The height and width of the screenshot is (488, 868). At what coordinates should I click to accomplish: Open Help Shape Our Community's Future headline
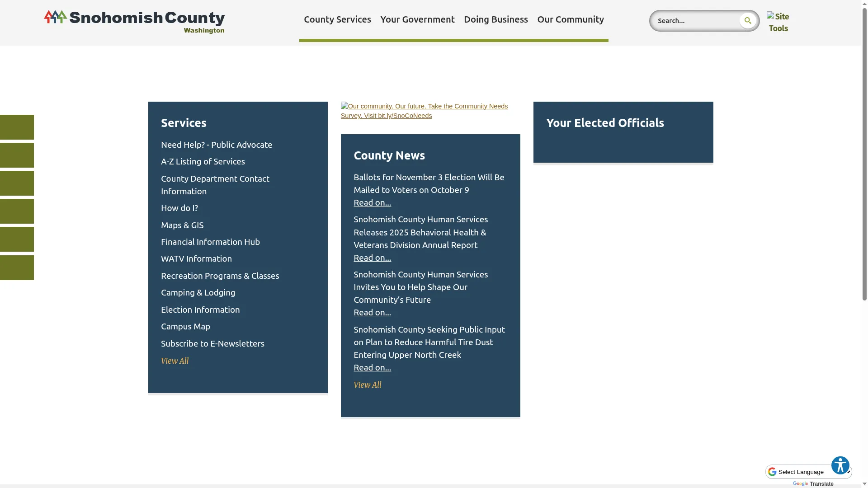click(x=421, y=287)
